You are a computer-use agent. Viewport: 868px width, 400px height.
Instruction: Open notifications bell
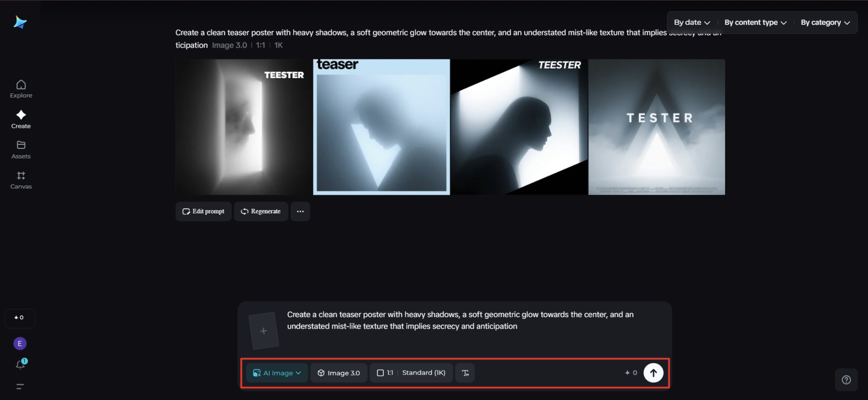coord(20,364)
